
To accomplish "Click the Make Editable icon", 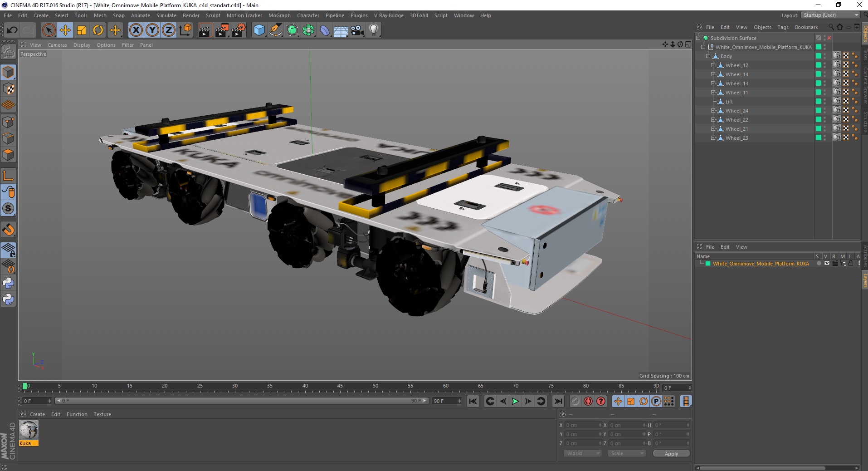I will [8, 52].
